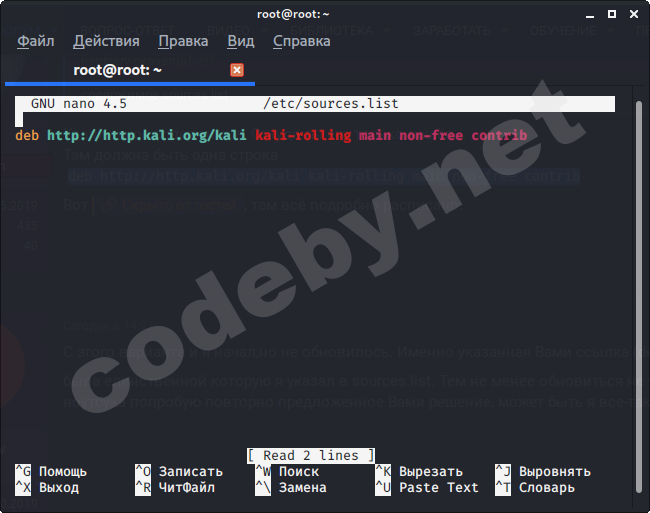Image resolution: width=650 pixels, height=513 pixels.
Task: Click the ^X Выход shortcut
Action: pos(47,488)
